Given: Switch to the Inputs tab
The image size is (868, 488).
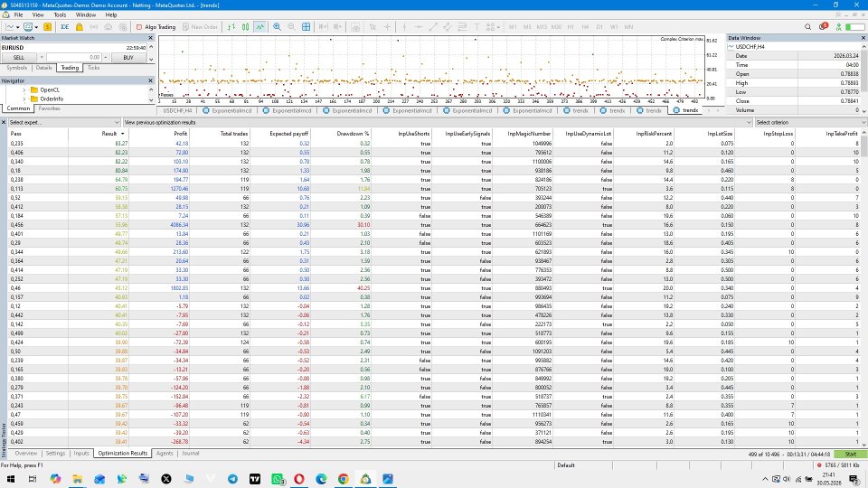Looking at the screenshot, I should pyautogui.click(x=81, y=453).
